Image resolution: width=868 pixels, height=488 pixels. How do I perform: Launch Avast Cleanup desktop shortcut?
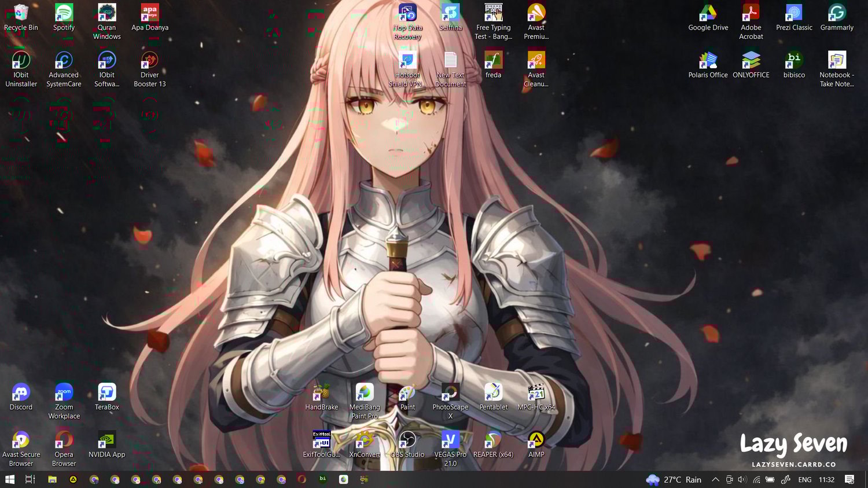(536, 69)
